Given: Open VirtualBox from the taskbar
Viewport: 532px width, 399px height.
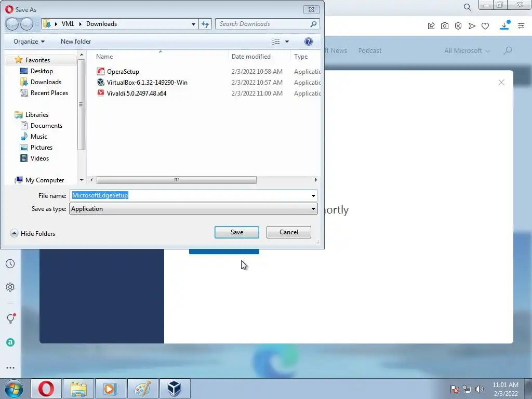Looking at the screenshot, I should point(175,389).
